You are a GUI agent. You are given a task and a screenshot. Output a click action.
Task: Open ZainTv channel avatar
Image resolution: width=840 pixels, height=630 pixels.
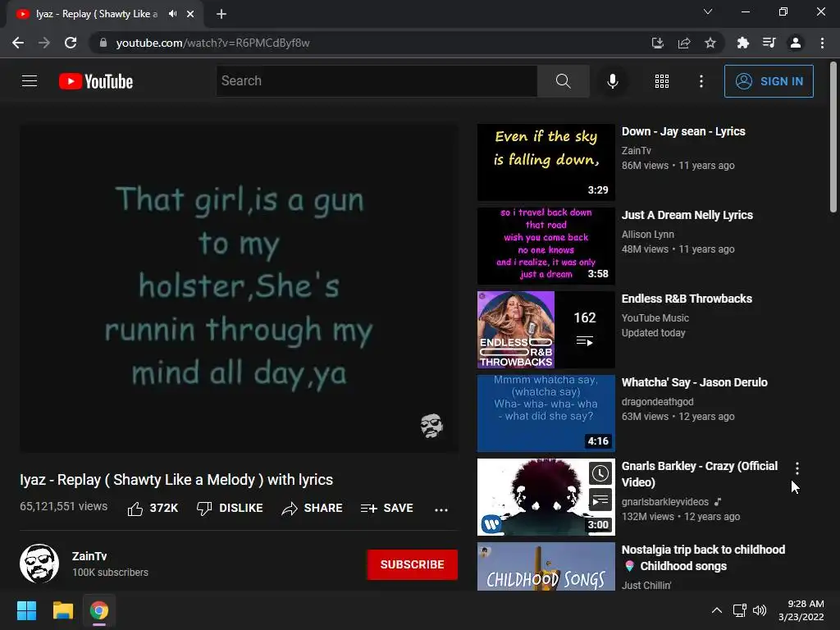click(x=39, y=564)
